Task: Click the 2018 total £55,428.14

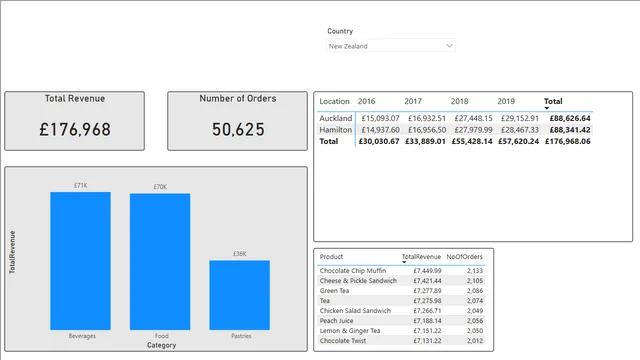Action: pyautogui.click(x=472, y=141)
